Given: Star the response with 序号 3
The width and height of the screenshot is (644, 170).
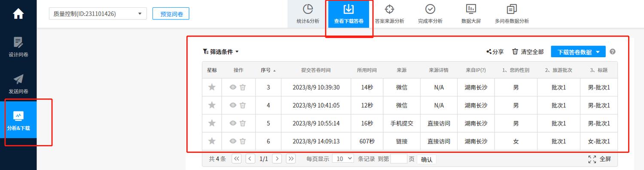Looking at the screenshot, I should click(212, 87).
